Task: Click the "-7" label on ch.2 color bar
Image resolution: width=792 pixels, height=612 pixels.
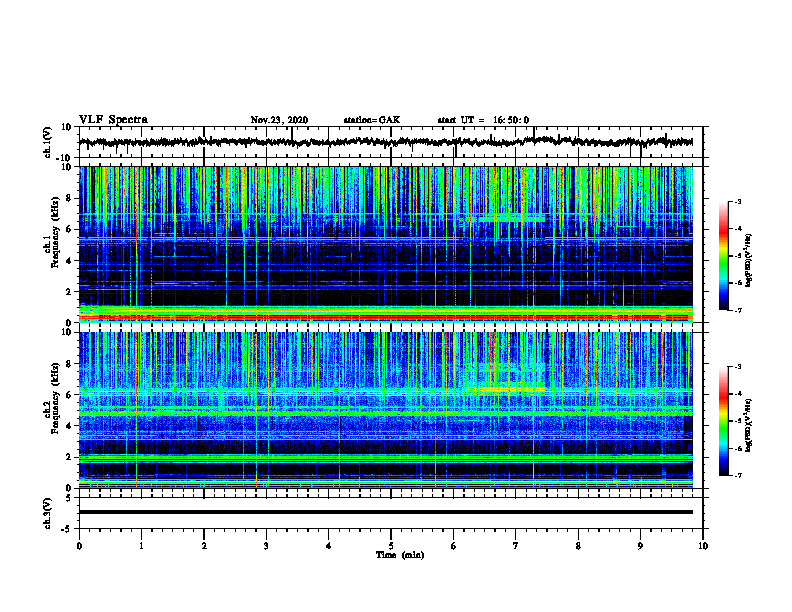Action: pos(737,475)
